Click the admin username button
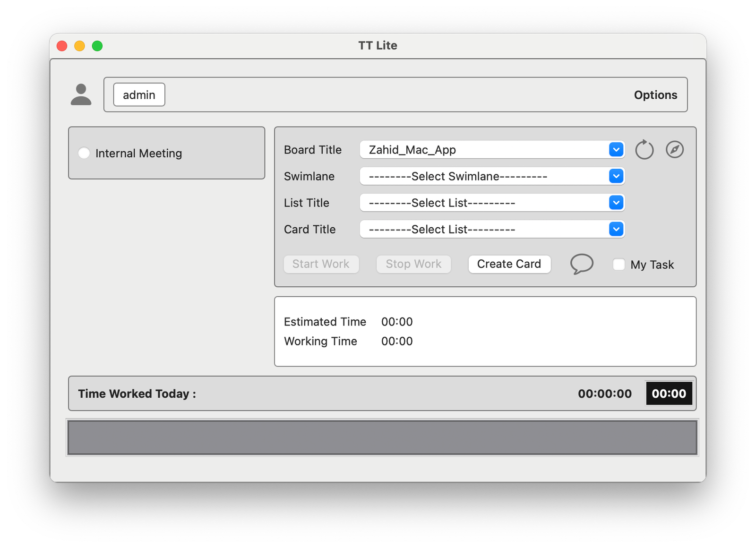Screen dimensions: 756x548 tap(139, 95)
